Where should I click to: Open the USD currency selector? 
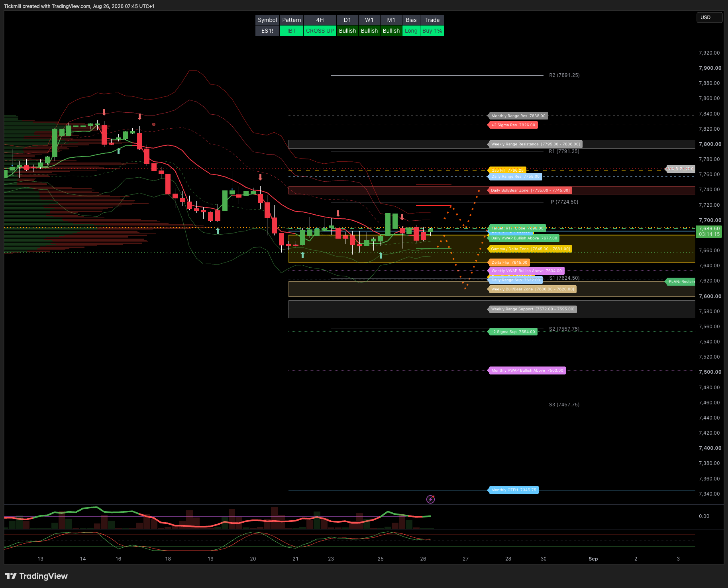709,18
